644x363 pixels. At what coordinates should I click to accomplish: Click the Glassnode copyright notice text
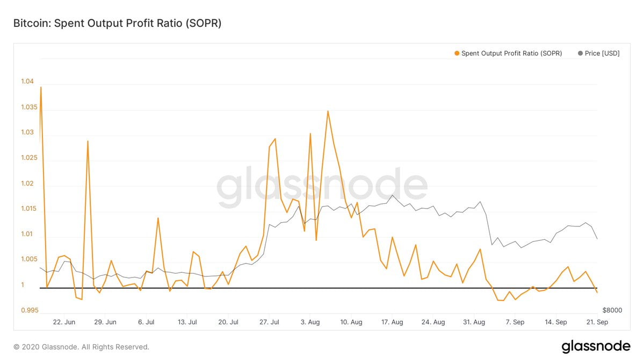[x=81, y=347]
